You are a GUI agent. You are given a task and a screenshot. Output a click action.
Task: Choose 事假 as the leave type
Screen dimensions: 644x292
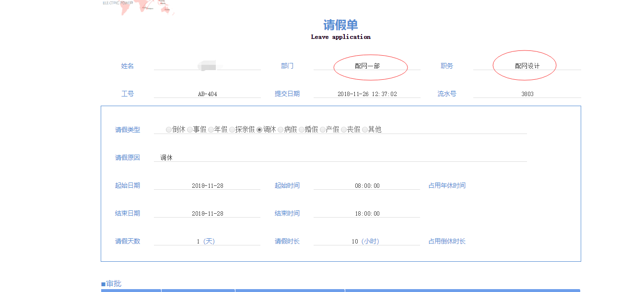pos(190,130)
